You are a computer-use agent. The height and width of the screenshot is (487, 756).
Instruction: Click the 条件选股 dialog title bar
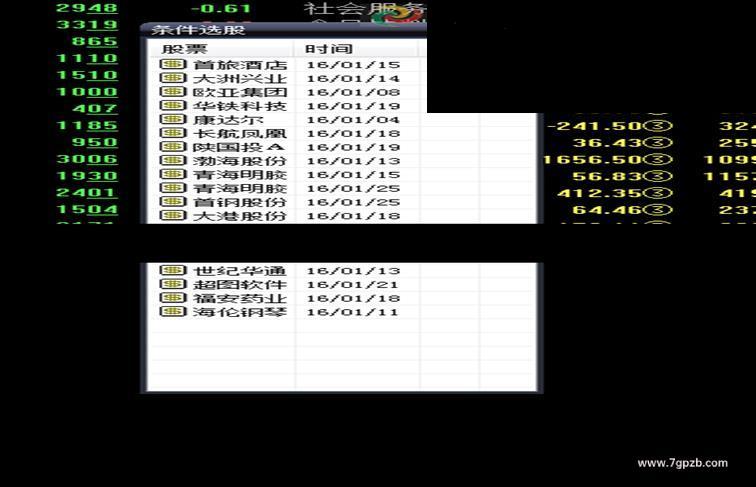click(283, 30)
